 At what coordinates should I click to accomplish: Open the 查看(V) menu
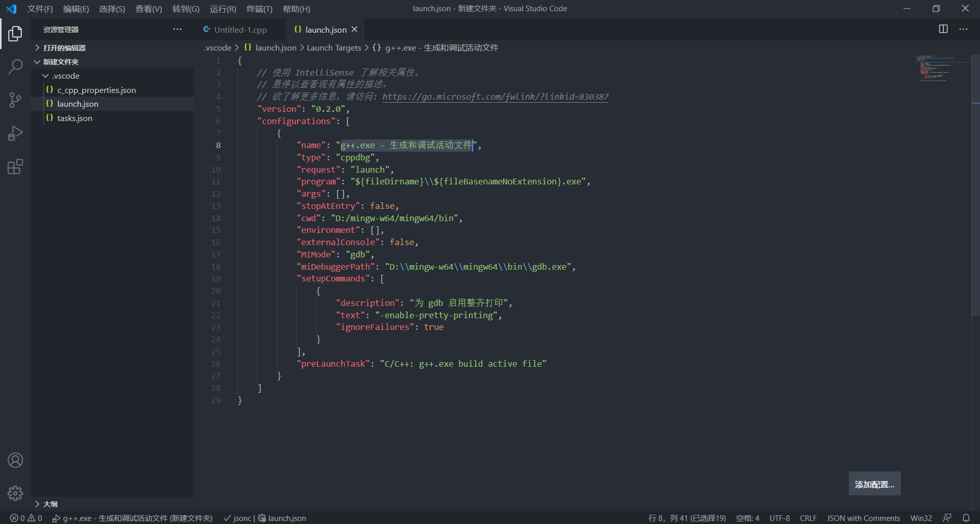pos(149,9)
